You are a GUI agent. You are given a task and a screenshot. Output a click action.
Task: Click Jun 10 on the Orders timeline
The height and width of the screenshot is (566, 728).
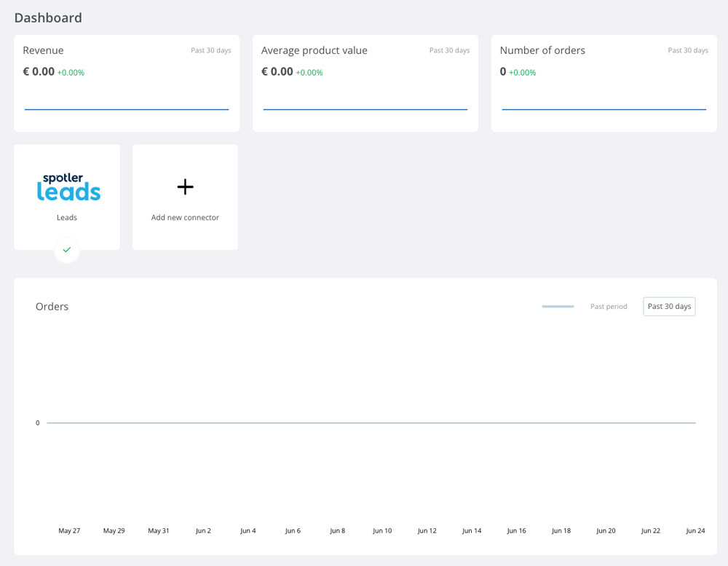click(382, 531)
